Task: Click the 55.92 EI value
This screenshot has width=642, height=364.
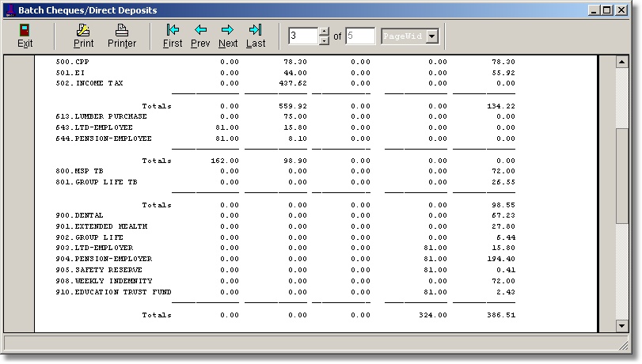Action: [x=503, y=73]
